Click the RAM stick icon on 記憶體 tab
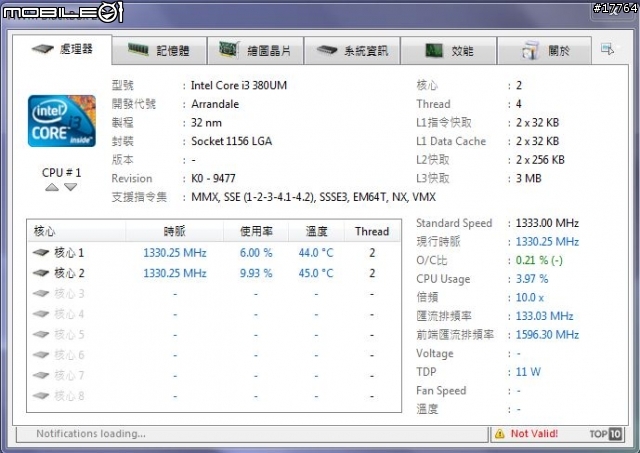 pos(138,50)
